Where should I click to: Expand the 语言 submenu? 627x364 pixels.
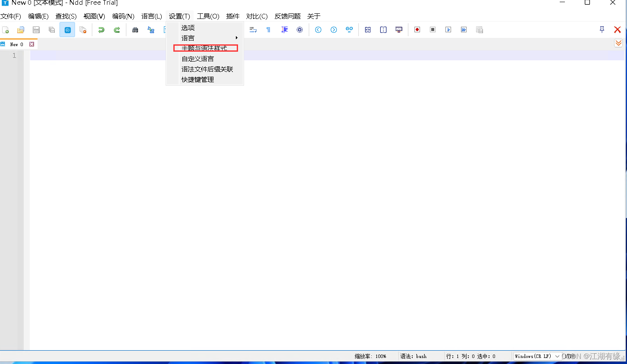click(x=205, y=38)
